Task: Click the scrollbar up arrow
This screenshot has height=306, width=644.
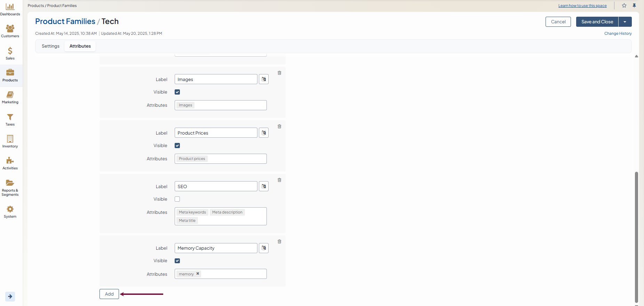Action: click(636, 56)
